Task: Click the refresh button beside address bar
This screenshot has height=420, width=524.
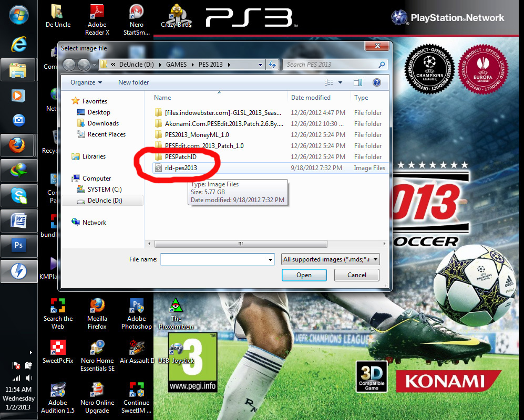Action: (272, 65)
